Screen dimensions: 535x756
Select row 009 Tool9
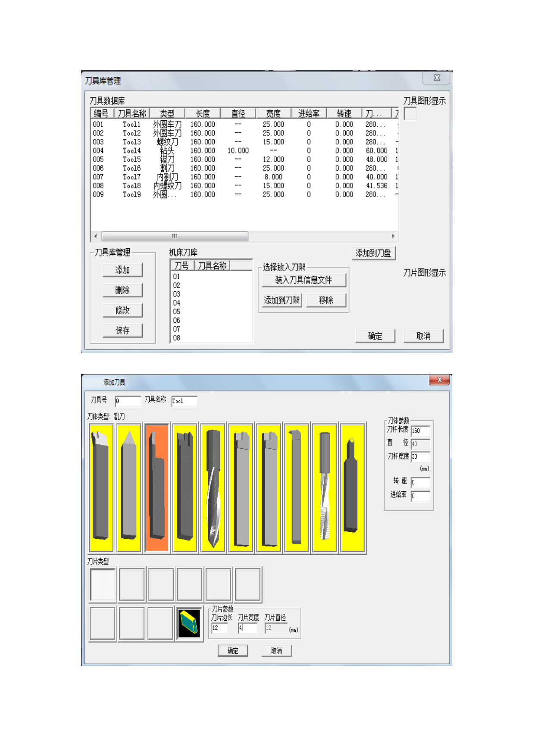point(244,194)
